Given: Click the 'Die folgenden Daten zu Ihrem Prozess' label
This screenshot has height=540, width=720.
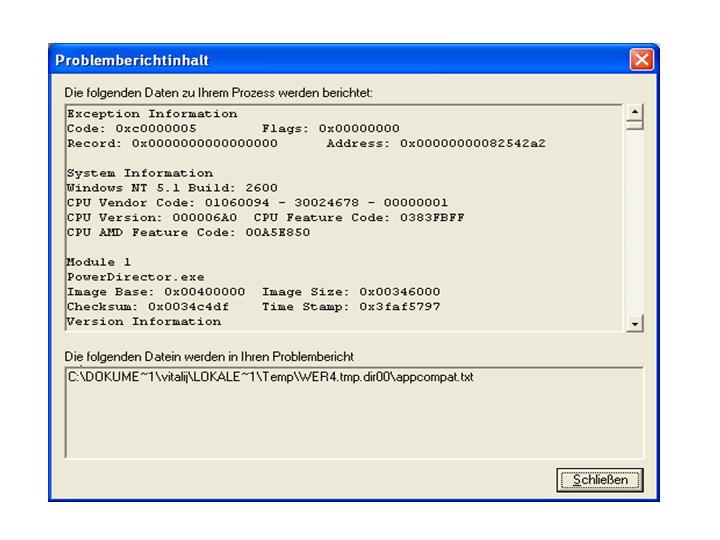Looking at the screenshot, I should point(219,93).
